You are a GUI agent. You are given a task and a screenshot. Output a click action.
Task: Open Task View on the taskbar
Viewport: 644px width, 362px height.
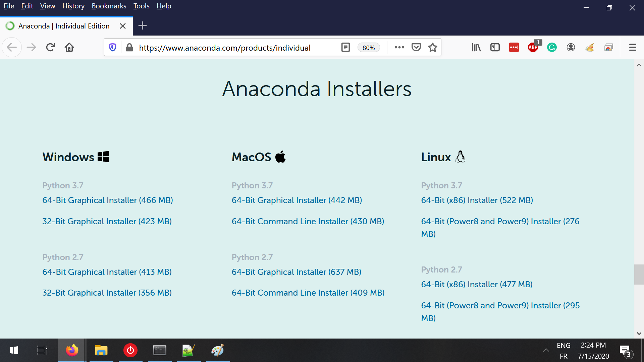pos(42,350)
